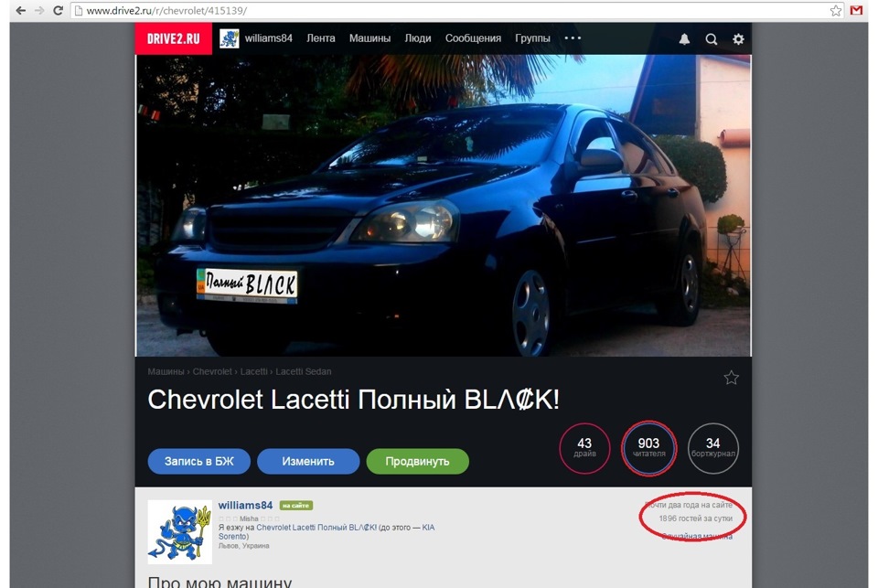The image size is (878, 588).
Task: Open the DRIVE2.RU logo home link
Action: click(x=174, y=38)
